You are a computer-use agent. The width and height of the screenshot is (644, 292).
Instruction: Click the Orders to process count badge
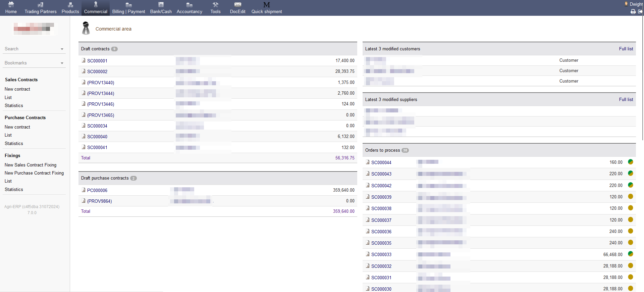pos(405,150)
